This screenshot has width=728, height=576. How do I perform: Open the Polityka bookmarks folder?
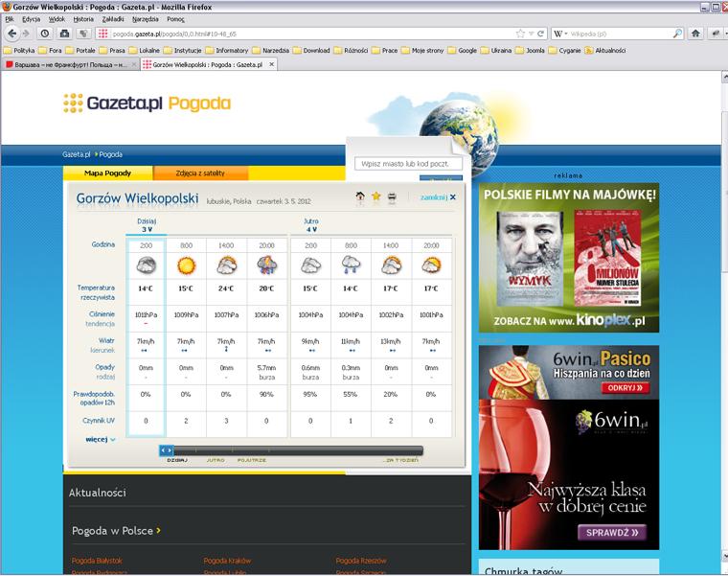(x=19, y=50)
